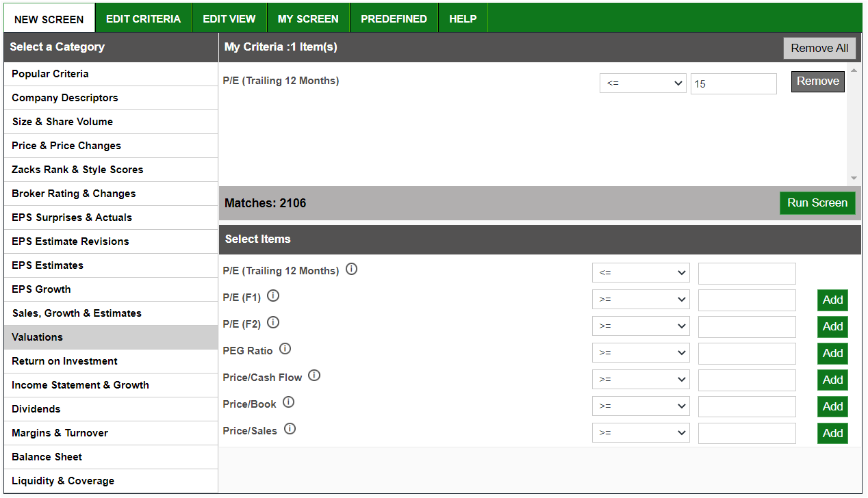
Task: Click the info icon beside P/E (F2)
Action: (272, 322)
